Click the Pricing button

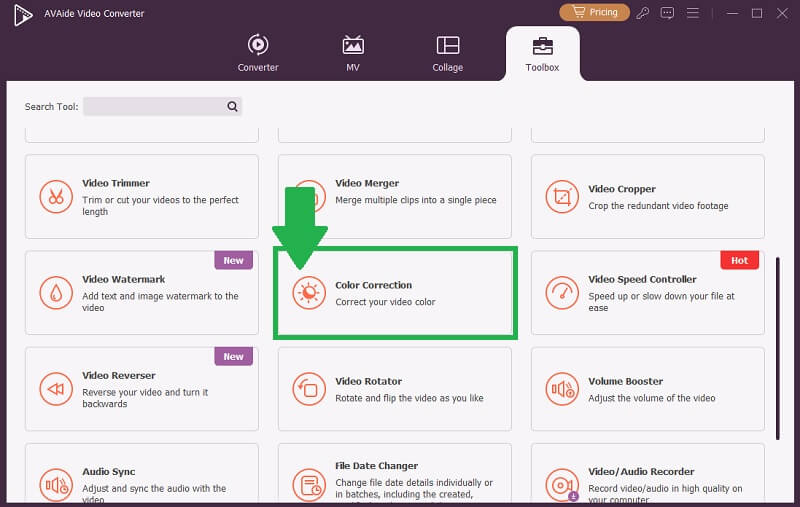click(x=594, y=13)
